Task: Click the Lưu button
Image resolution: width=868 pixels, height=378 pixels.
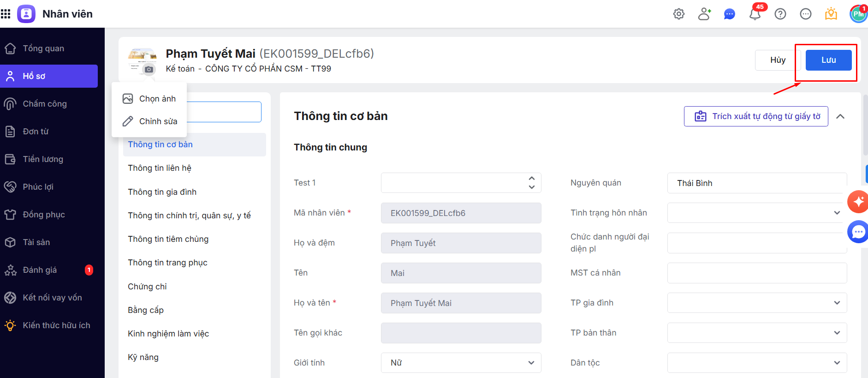Action: [828, 60]
